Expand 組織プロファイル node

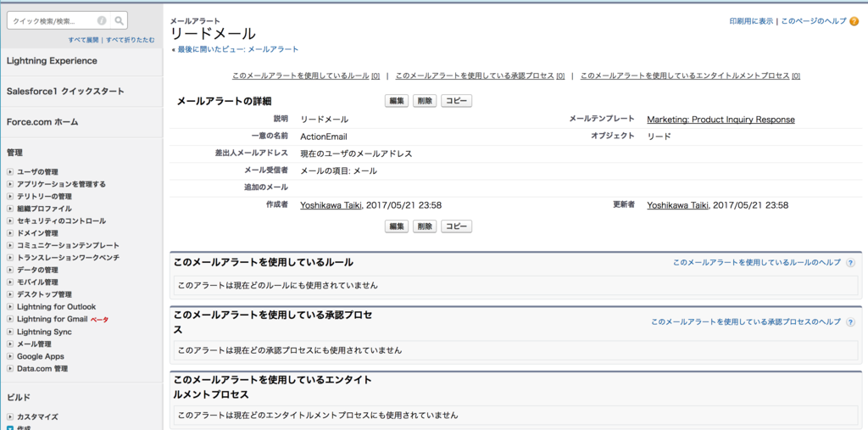(x=10, y=209)
